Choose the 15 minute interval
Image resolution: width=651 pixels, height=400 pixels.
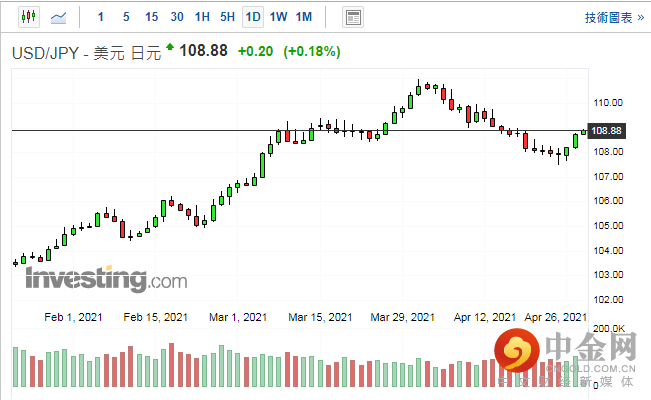[152, 17]
